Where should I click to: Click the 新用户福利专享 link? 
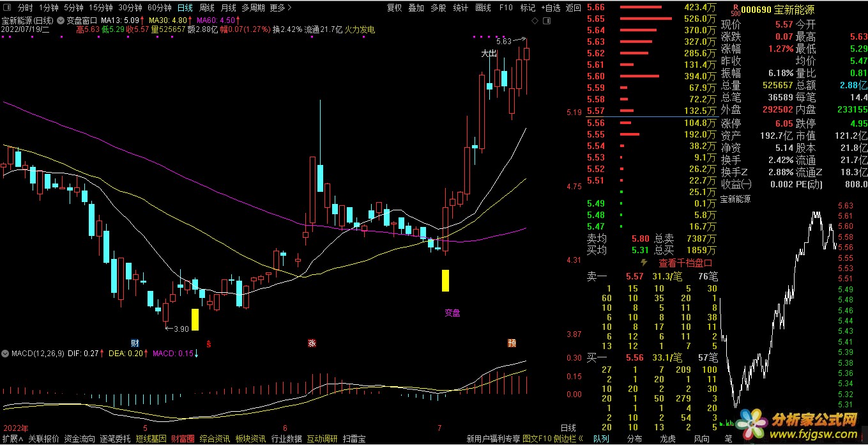tap(493, 439)
